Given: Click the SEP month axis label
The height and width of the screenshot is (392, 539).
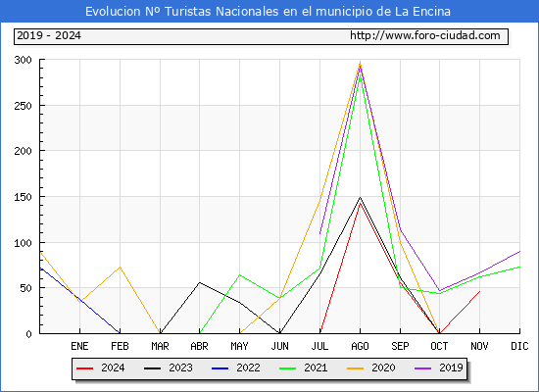Looking at the screenshot, I should [x=400, y=346].
